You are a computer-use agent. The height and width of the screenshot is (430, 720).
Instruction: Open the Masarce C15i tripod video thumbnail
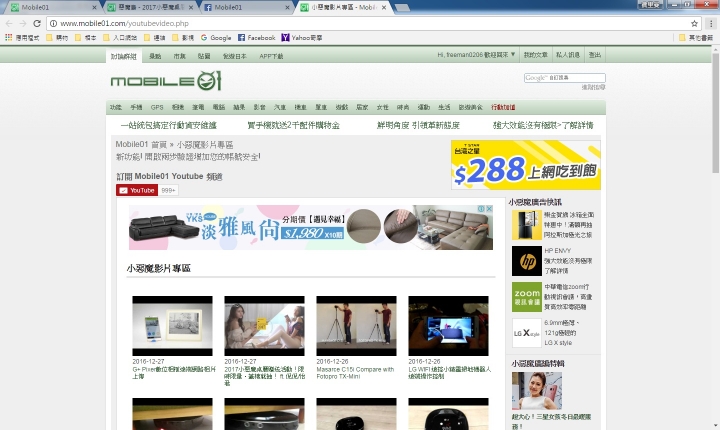click(x=356, y=326)
